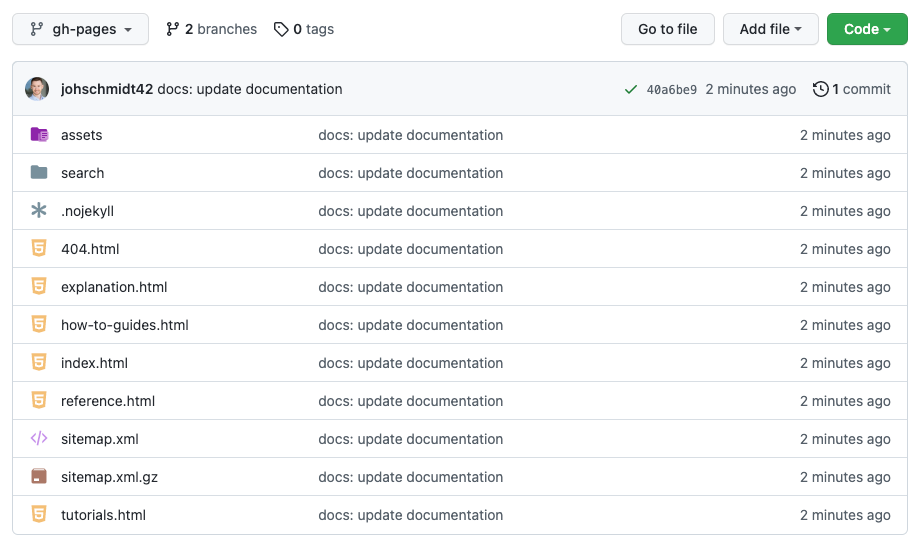Open the index.html file
This screenshot has height=545, width=919.
tap(94, 363)
